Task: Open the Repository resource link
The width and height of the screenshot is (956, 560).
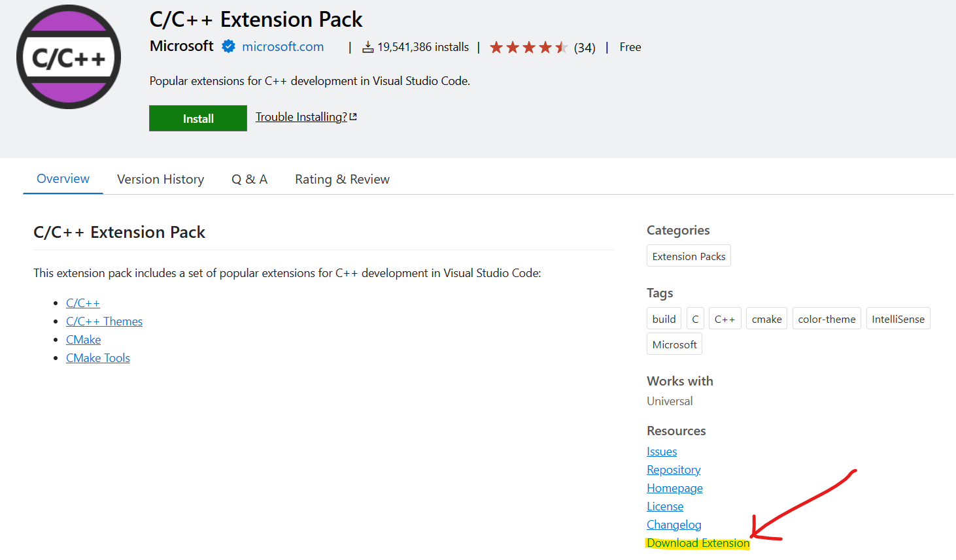Action: [x=674, y=470]
